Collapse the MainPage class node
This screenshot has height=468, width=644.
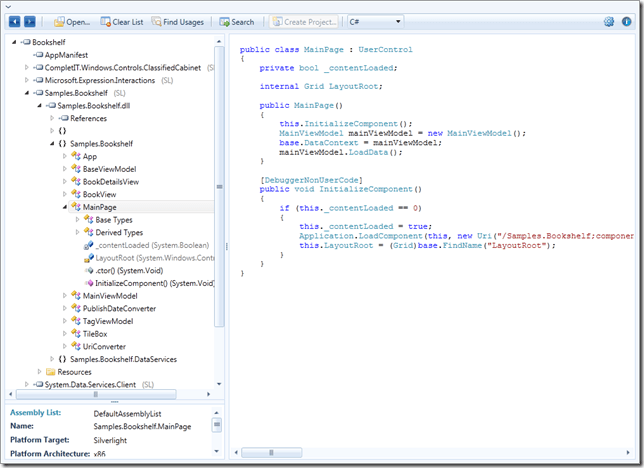[65, 207]
